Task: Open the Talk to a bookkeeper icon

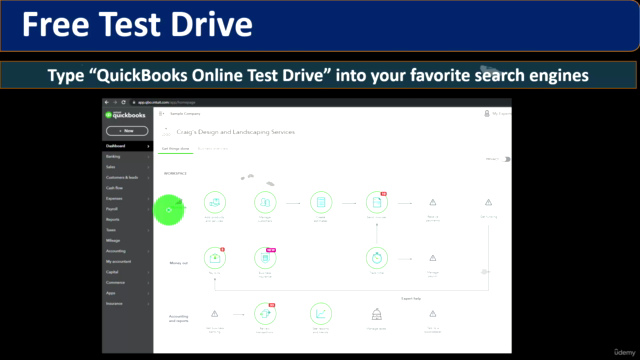Action: pos(433,314)
